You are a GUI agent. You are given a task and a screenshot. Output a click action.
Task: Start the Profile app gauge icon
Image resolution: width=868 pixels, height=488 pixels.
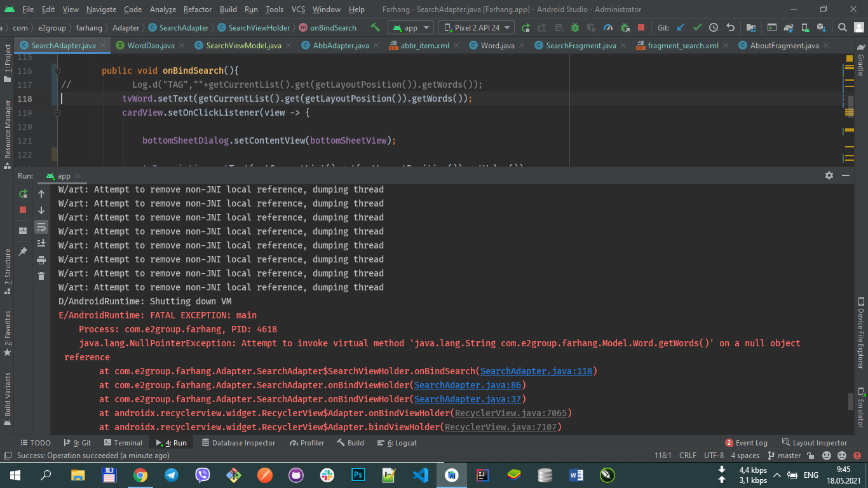(608, 27)
